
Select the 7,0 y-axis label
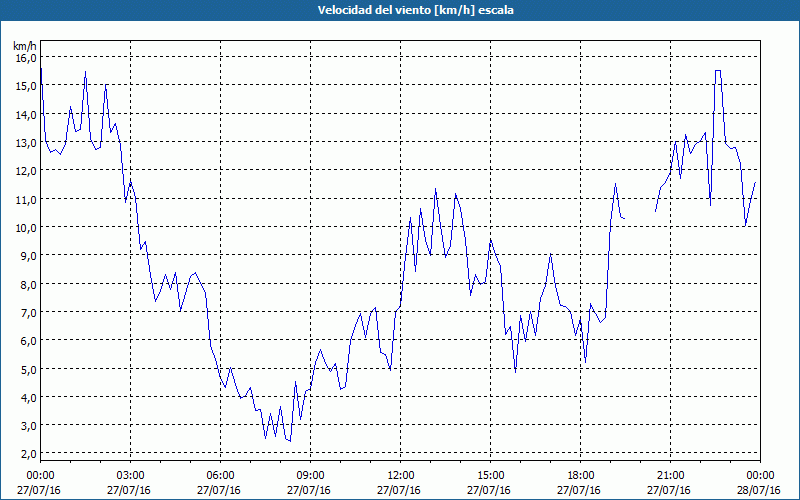click(28, 312)
